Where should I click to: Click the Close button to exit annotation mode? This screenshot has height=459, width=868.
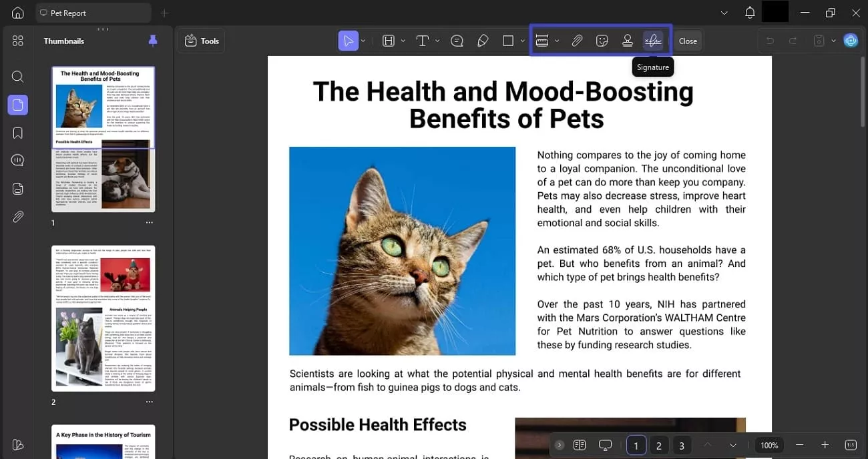click(x=688, y=40)
